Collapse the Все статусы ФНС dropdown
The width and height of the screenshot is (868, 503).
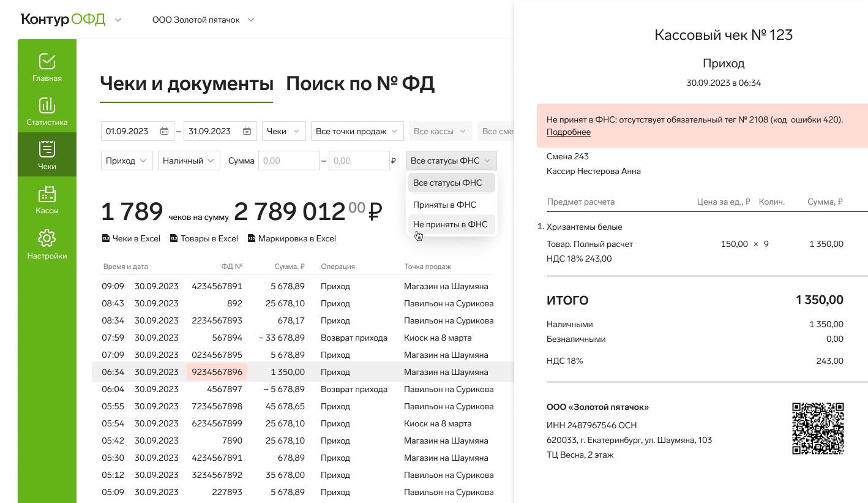coord(451,161)
